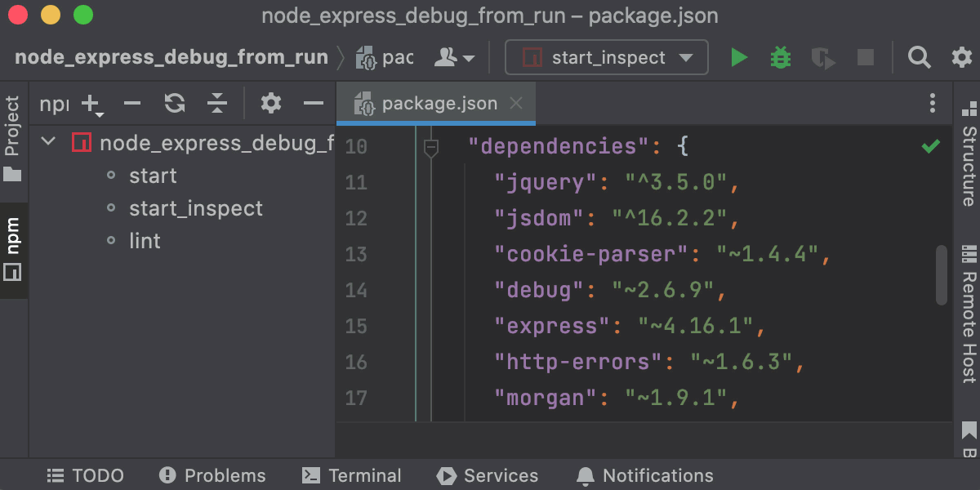Collapse the node_express_debug_from_run tree node
The width and height of the screenshot is (980, 490).
47,140
